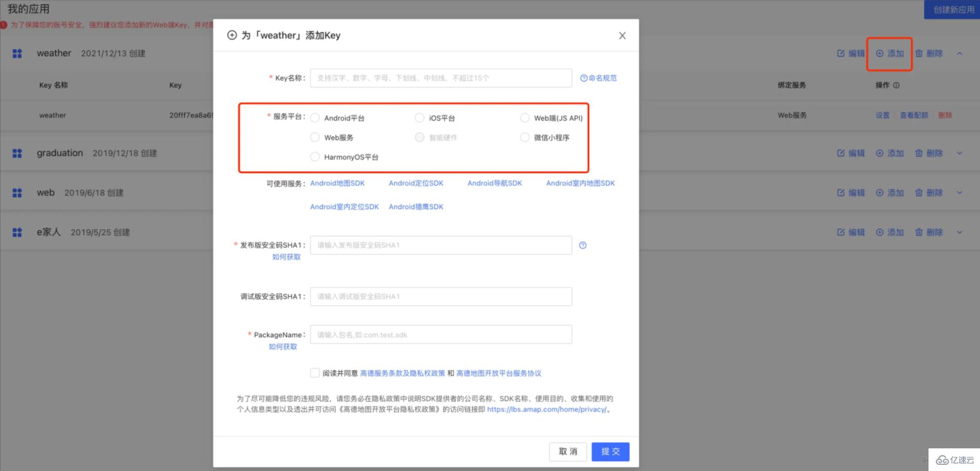Click 编辑 for the weather app
The width and height of the screenshot is (980, 471).
click(x=851, y=54)
